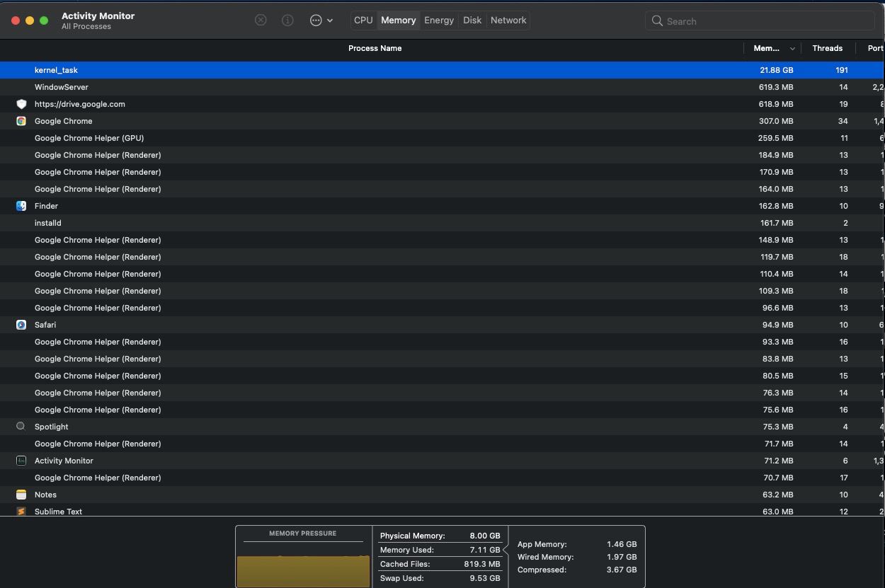Click the 307.0 MB memory value
This screenshot has width=885, height=588.
(776, 121)
